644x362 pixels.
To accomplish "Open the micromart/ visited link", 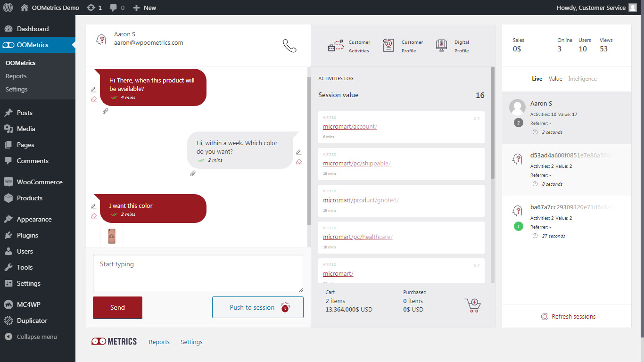I will tap(338, 274).
